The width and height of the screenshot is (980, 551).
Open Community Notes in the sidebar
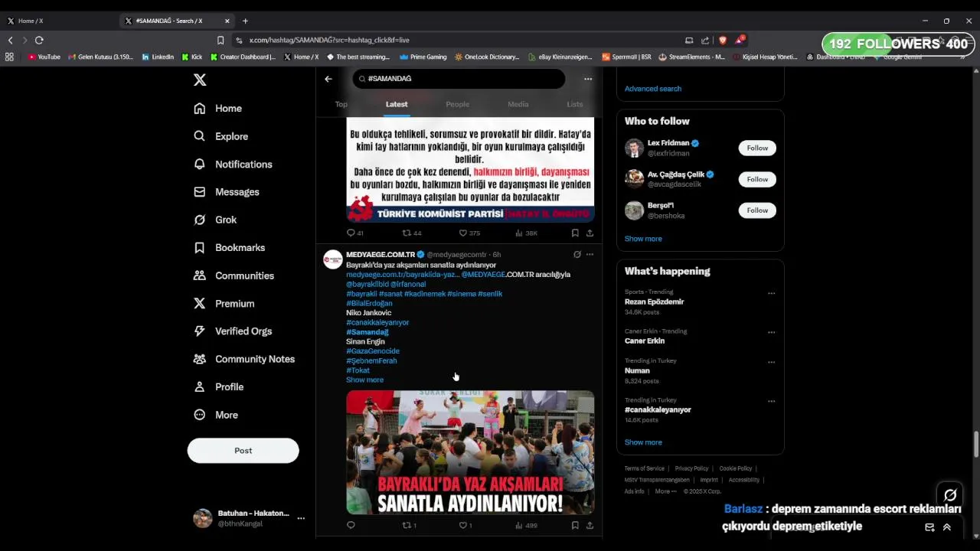pos(244,359)
